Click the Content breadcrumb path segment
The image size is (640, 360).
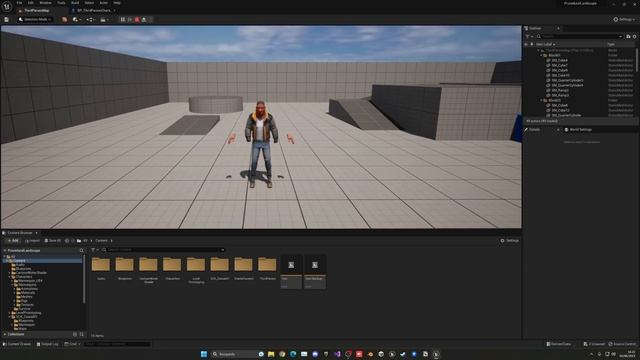coord(102,241)
